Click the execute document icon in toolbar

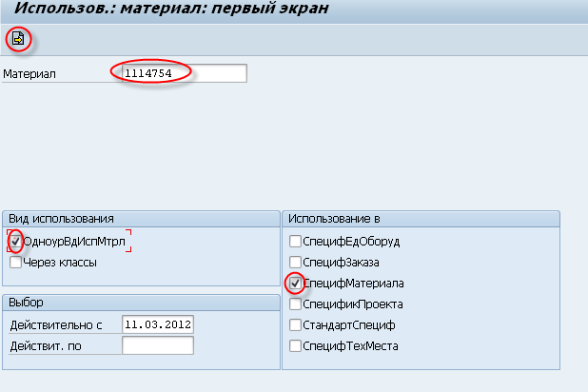coord(18,39)
